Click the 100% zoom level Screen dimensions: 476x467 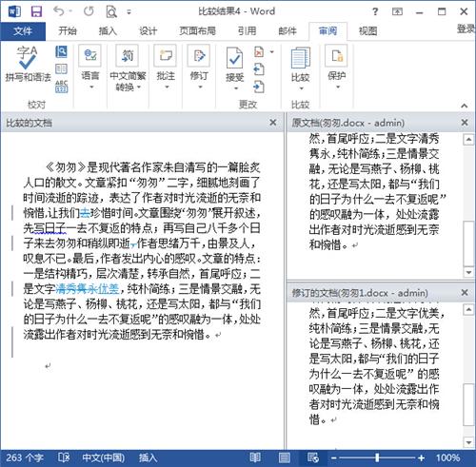[x=447, y=457]
